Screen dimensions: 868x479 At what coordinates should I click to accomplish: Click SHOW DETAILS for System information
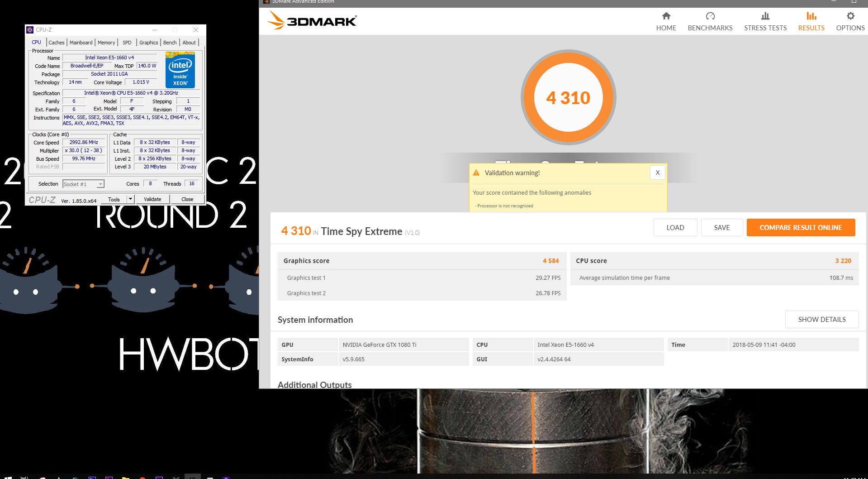coord(821,319)
